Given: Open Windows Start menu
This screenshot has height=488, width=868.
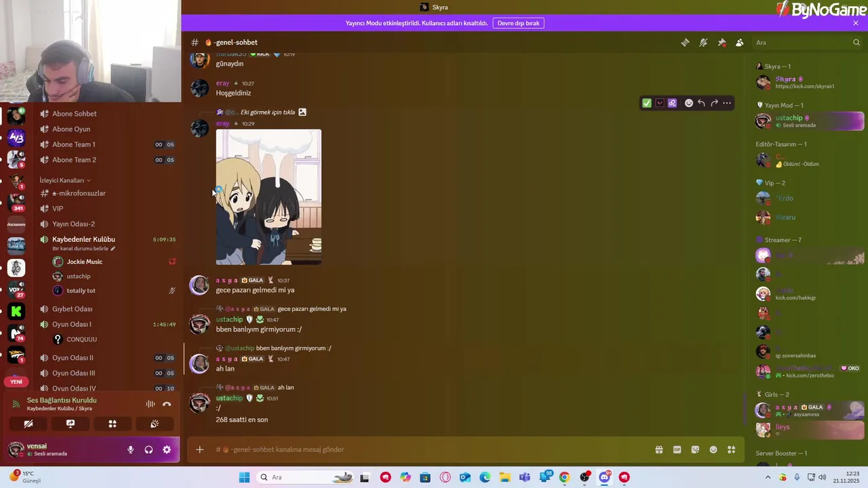Looking at the screenshot, I should 244,477.
